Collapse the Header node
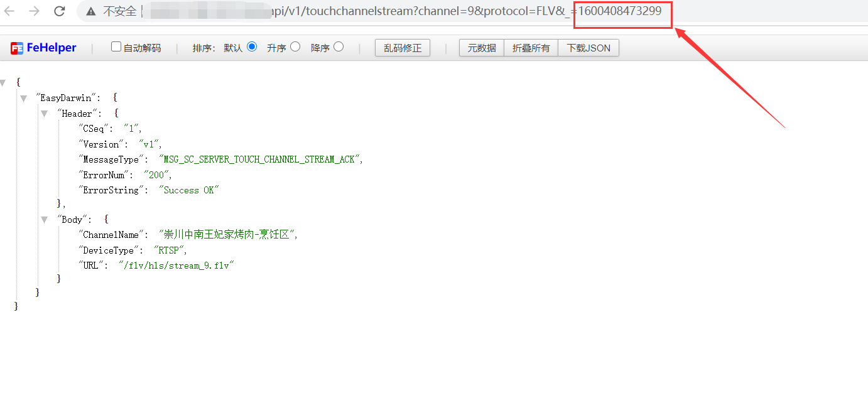This screenshot has height=408, width=868. point(44,114)
